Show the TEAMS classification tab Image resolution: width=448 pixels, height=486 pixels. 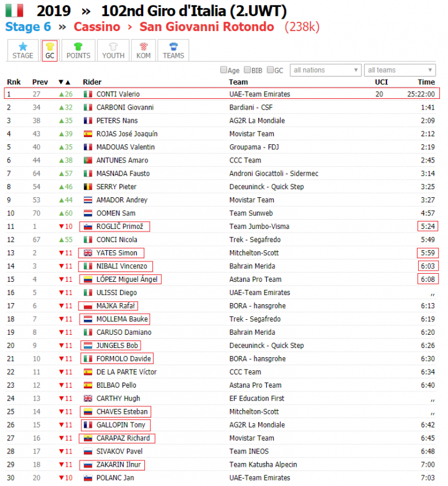(174, 50)
